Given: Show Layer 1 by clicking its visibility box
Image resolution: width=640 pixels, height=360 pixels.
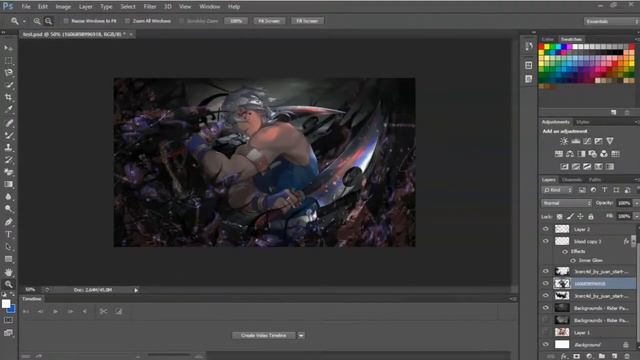Looking at the screenshot, I should point(546,332).
